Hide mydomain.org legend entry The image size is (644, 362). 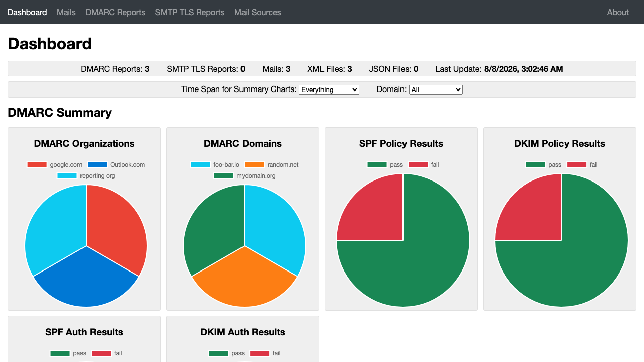coord(245,176)
